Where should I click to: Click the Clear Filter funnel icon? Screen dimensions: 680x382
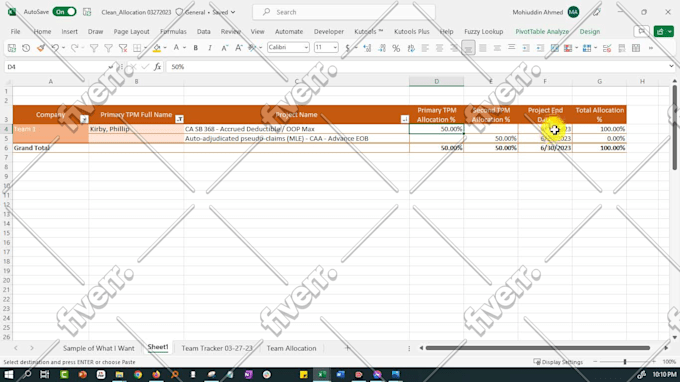(123, 48)
